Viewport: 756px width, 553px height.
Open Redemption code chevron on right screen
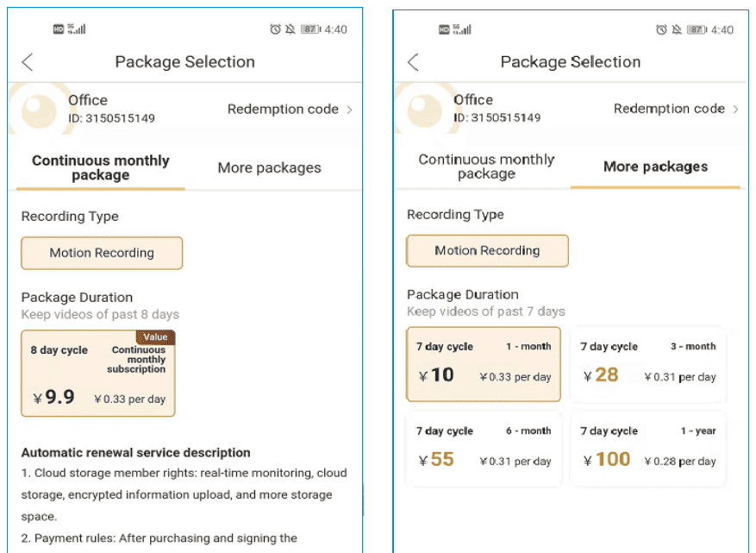[x=735, y=109]
